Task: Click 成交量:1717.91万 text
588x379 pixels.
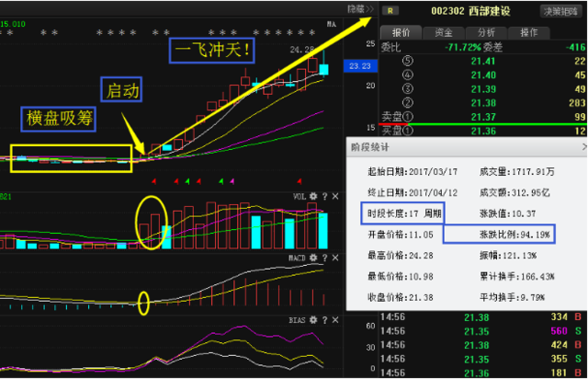Action: [516, 172]
